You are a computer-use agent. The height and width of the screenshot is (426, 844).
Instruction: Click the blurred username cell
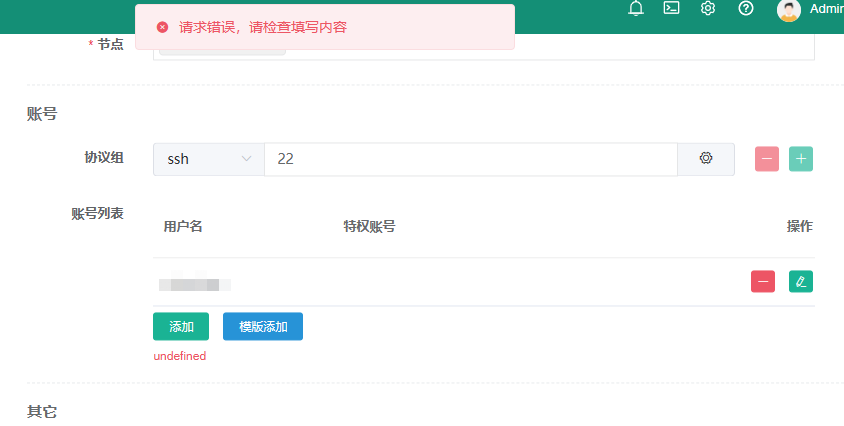pos(195,285)
